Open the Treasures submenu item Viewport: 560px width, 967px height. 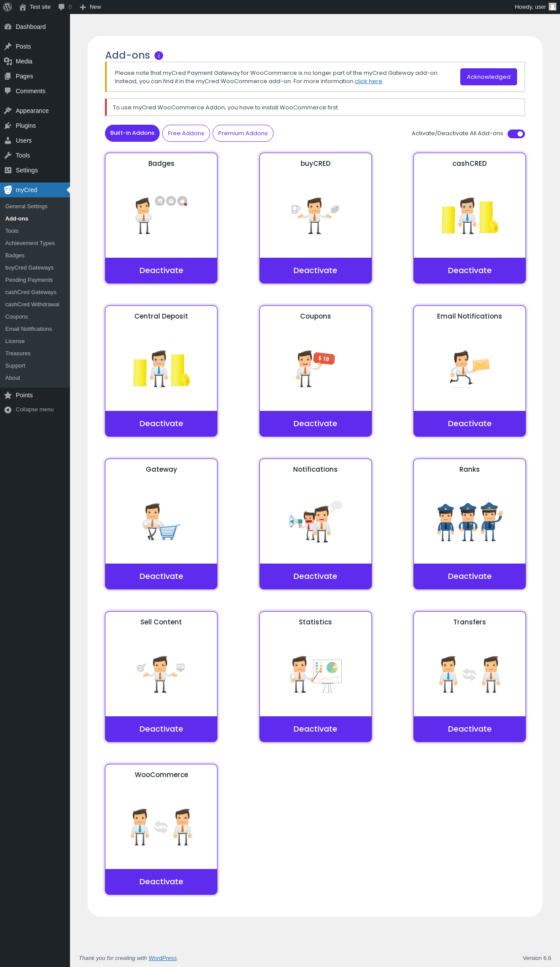point(35,354)
